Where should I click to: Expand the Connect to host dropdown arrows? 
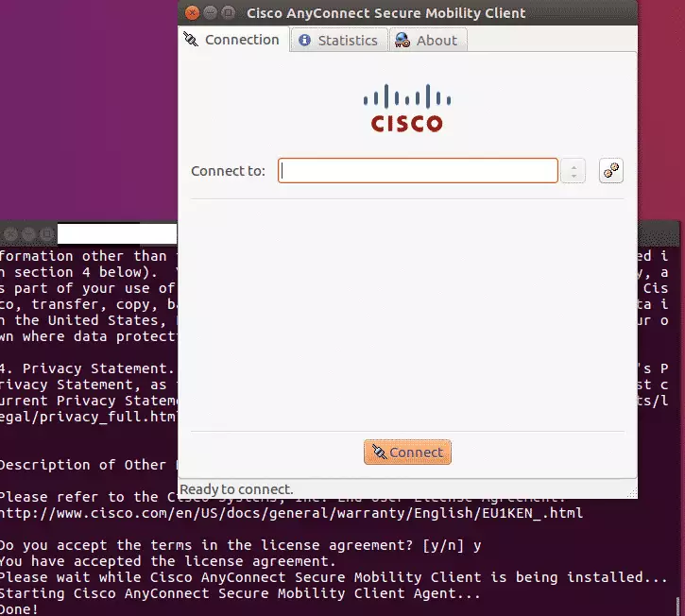click(x=573, y=170)
